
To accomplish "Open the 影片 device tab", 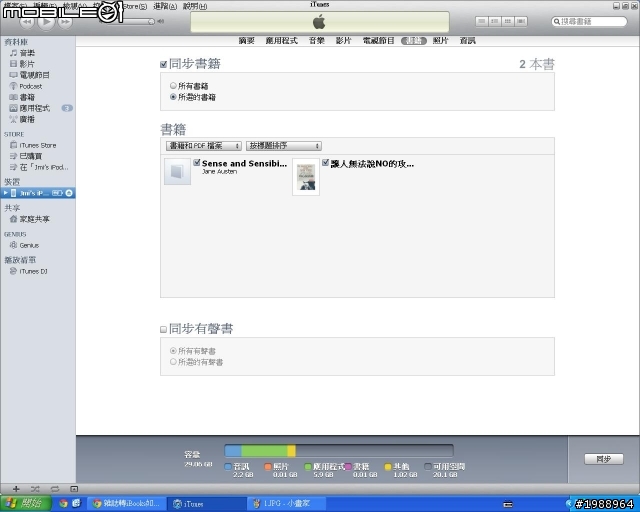I will coord(344,41).
